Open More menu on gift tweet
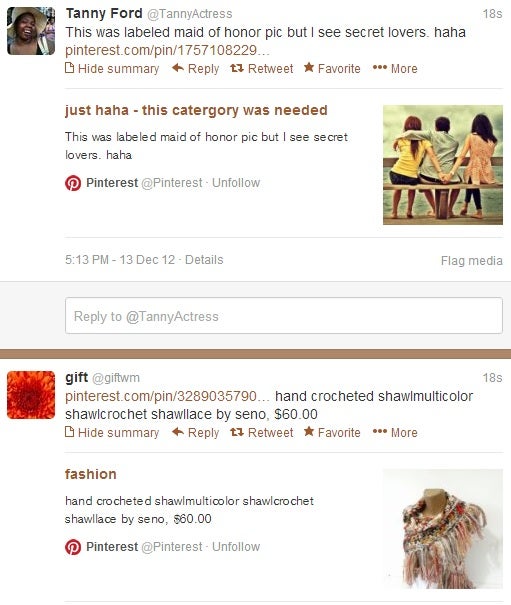 coord(395,433)
